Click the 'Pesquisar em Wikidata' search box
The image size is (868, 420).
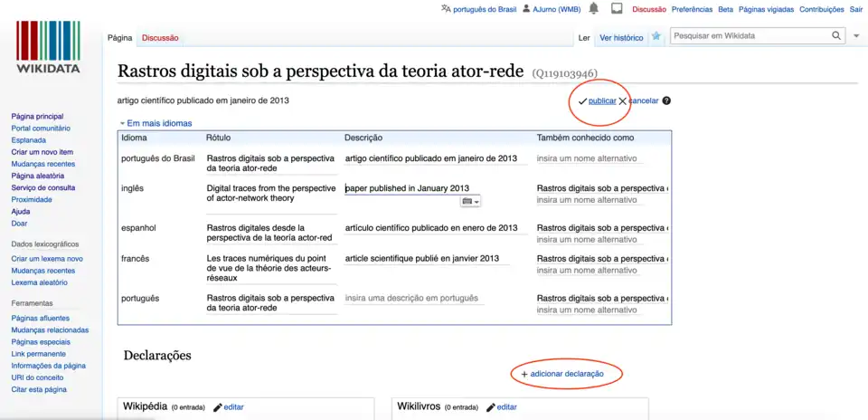[x=750, y=36]
